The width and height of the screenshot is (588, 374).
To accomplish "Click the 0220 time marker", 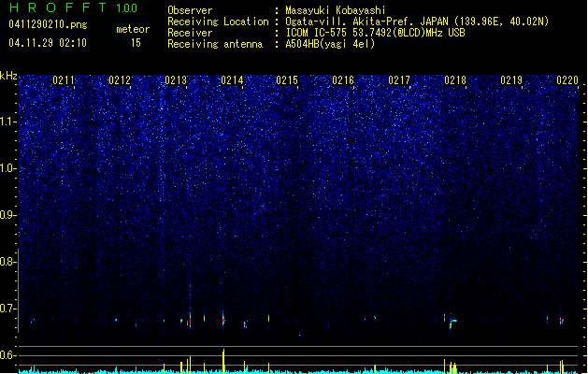I will click(567, 80).
